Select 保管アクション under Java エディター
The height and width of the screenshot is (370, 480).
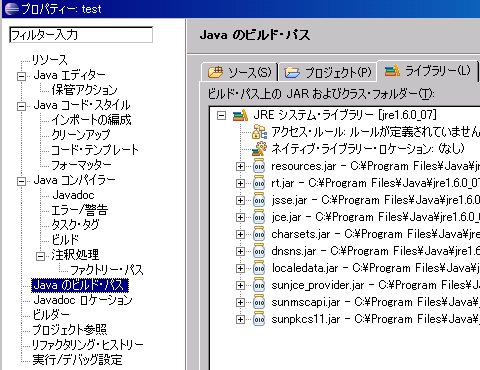click(84, 90)
